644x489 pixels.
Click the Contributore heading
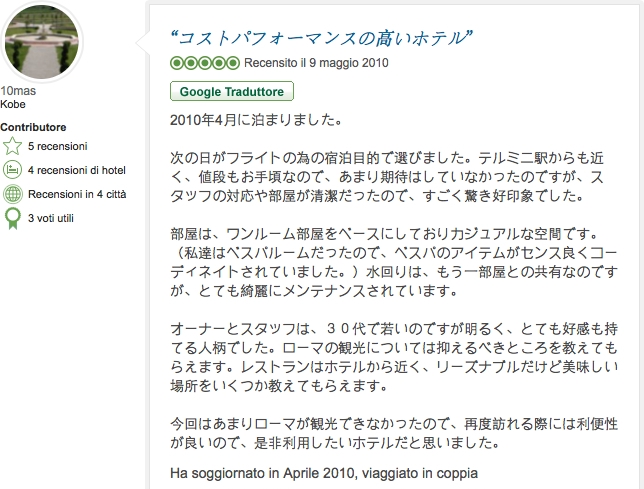pos(34,127)
